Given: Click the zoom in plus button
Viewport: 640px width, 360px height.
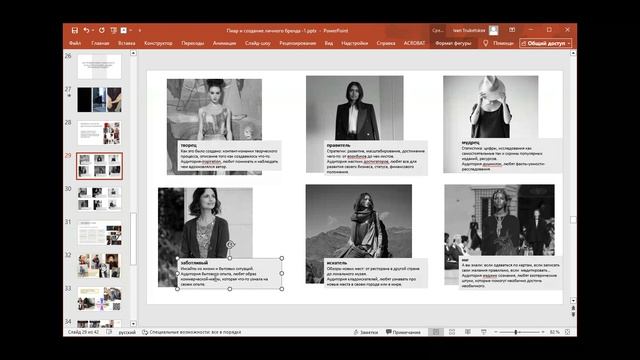Looking at the screenshot, I should pyautogui.click(x=543, y=332).
